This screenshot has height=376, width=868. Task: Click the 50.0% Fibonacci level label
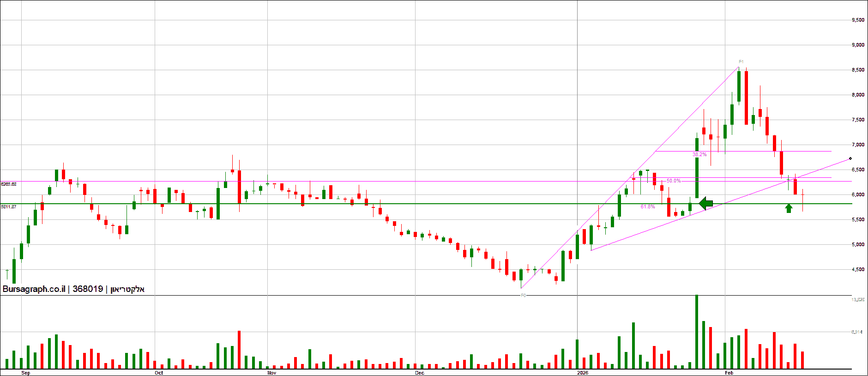coord(674,181)
